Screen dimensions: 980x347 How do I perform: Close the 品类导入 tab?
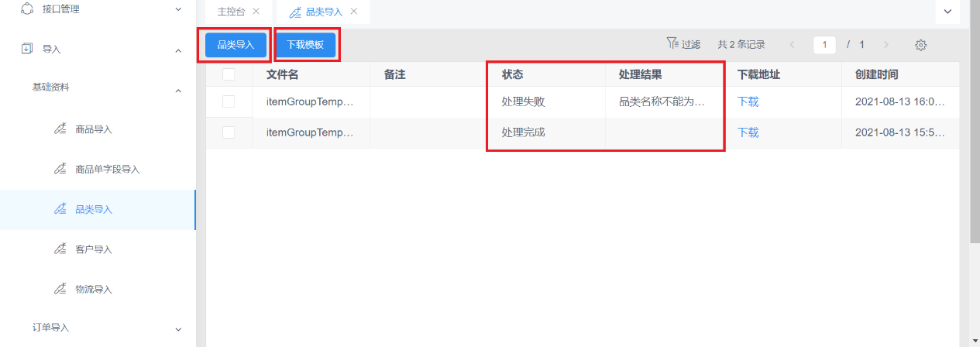354,12
